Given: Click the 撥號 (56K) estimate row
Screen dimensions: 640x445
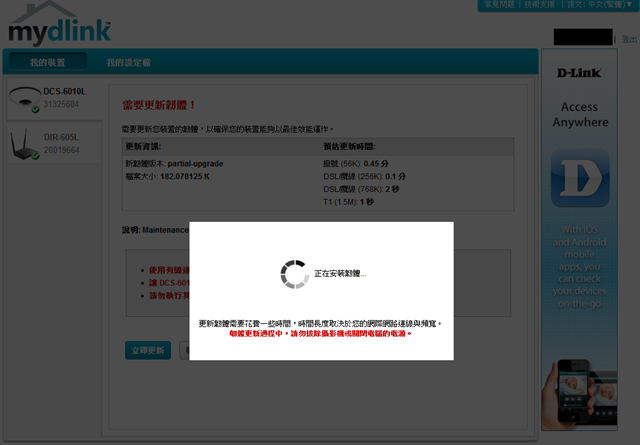Looking at the screenshot, I should point(356,164).
